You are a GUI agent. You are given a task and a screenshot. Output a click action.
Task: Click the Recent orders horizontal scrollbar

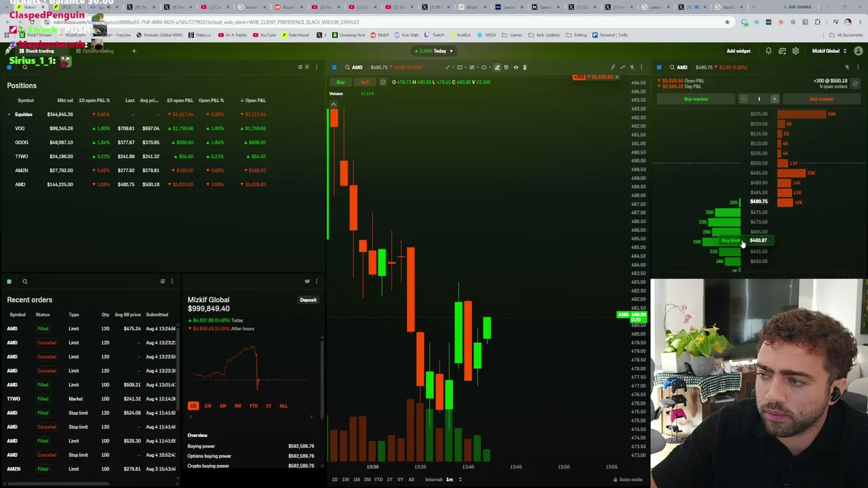(58, 483)
